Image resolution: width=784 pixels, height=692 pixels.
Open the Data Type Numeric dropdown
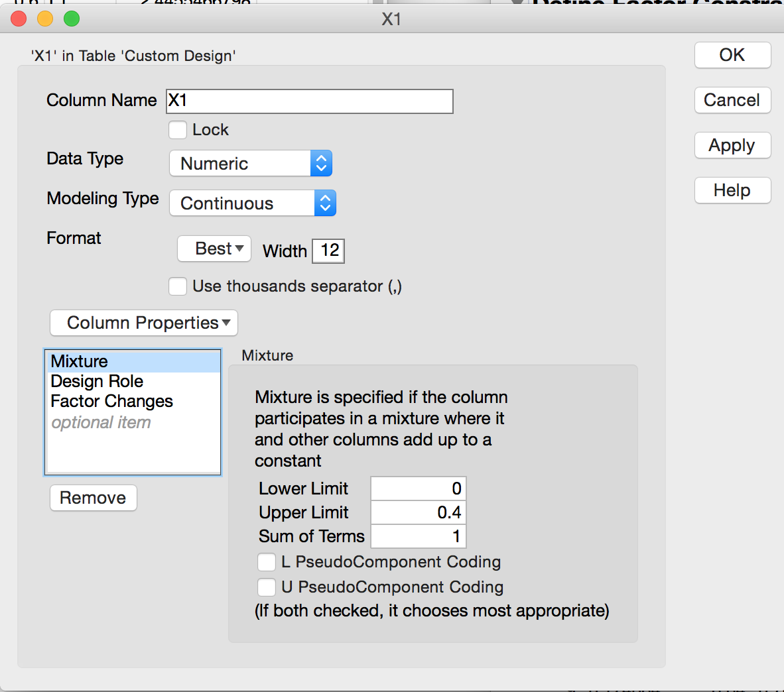pyautogui.click(x=251, y=164)
